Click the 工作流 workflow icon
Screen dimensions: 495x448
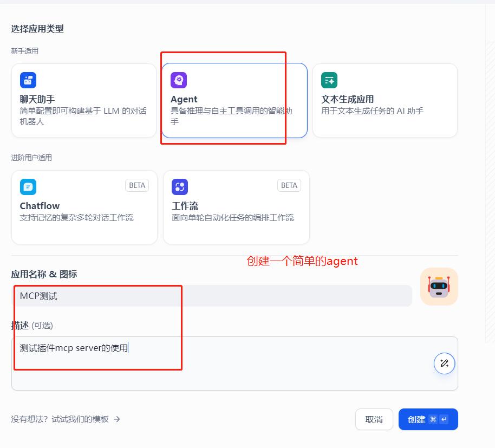(x=180, y=187)
